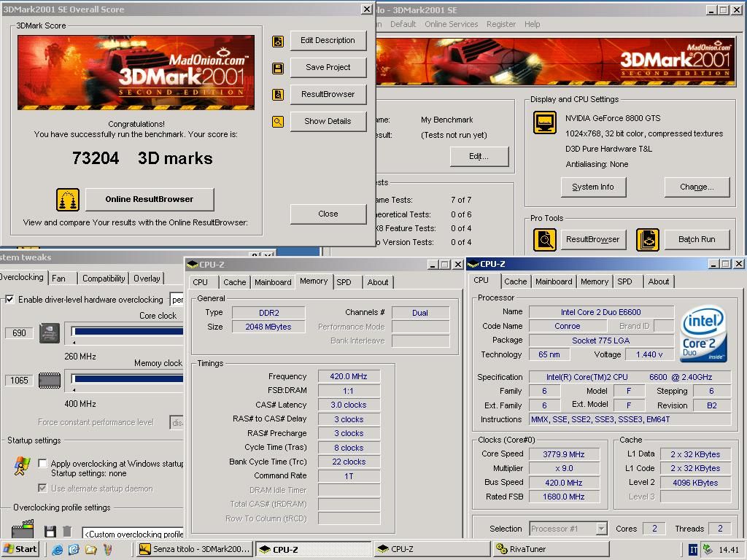Viewport: 747px width, 560px height.
Task: Open the Force constant performance level dropdown
Action: click(177, 422)
